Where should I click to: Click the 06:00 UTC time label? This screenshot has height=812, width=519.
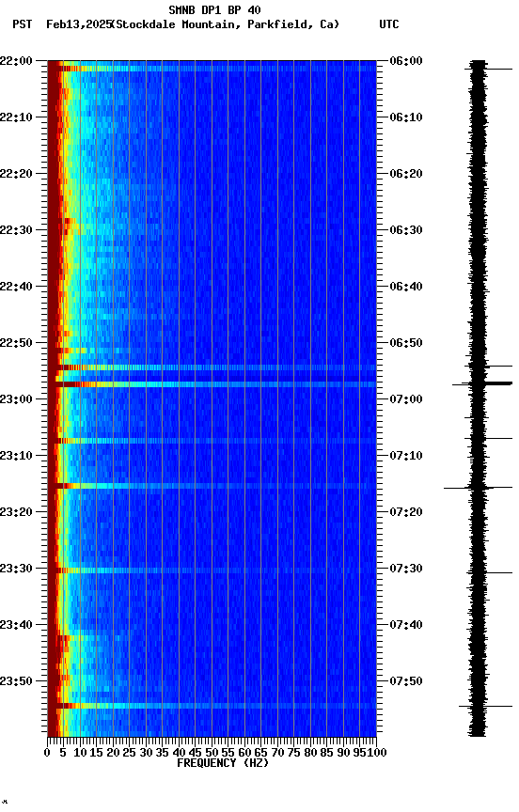tap(405, 61)
